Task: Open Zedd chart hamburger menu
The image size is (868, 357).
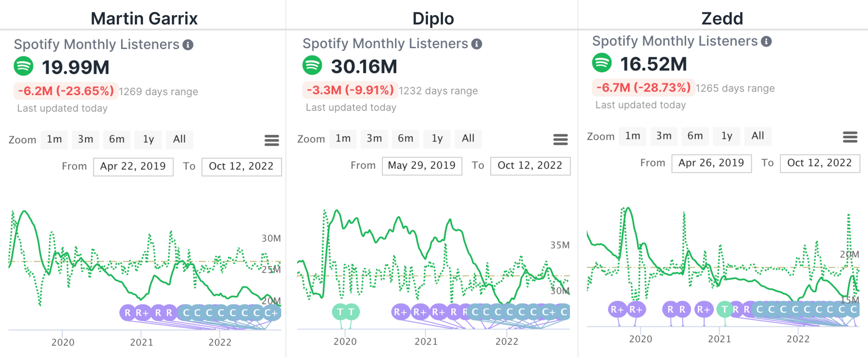Action: pyautogui.click(x=850, y=137)
